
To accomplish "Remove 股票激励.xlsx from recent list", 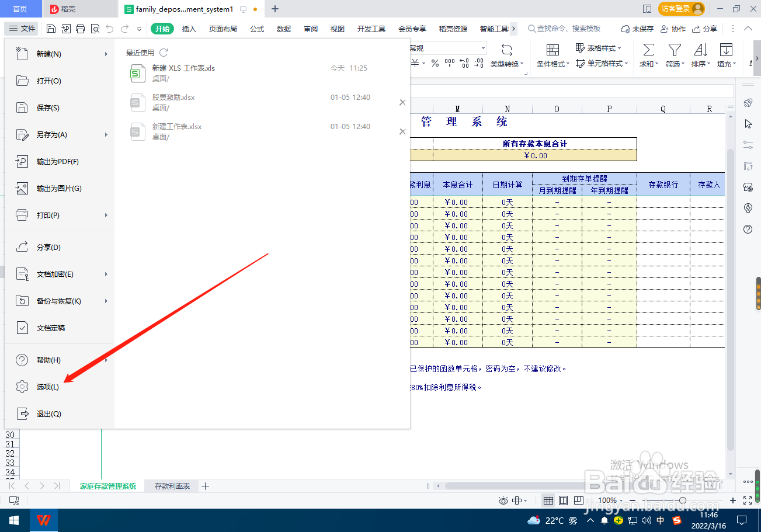I will (402, 102).
